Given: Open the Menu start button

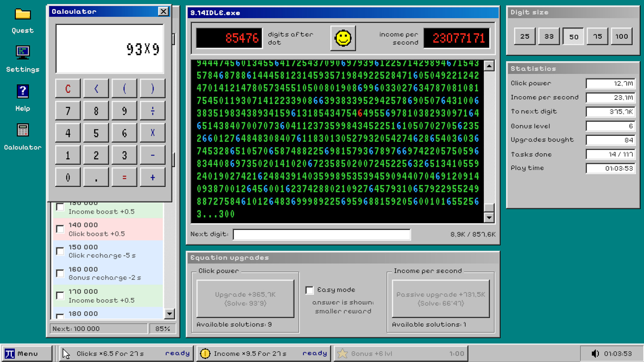Looking at the screenshot, I should [x=27, y=354].
